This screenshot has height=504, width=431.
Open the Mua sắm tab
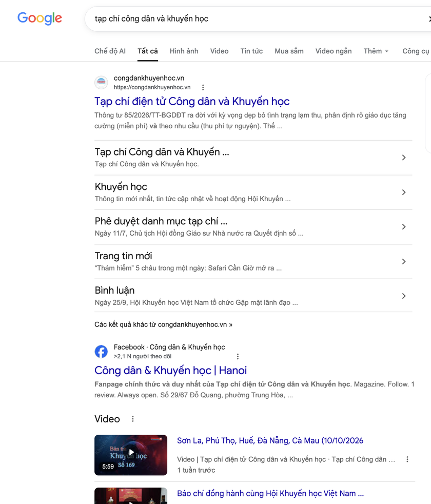point(289,51)
